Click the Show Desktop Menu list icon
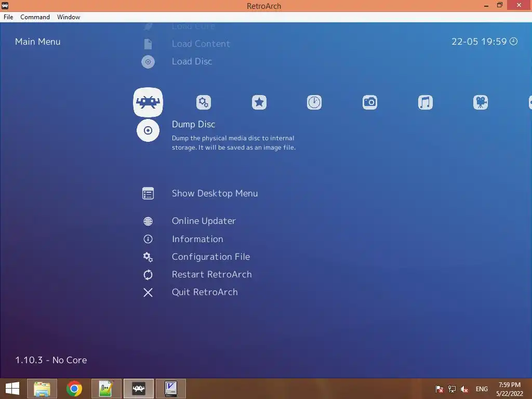532x399 pixels. (x=148, y=193)
